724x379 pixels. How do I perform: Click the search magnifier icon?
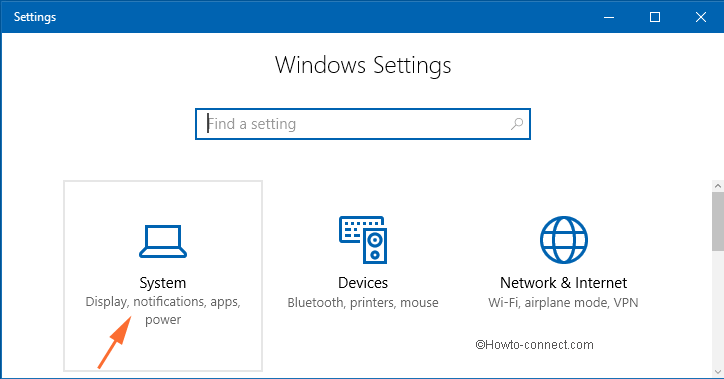pos(517,124)
